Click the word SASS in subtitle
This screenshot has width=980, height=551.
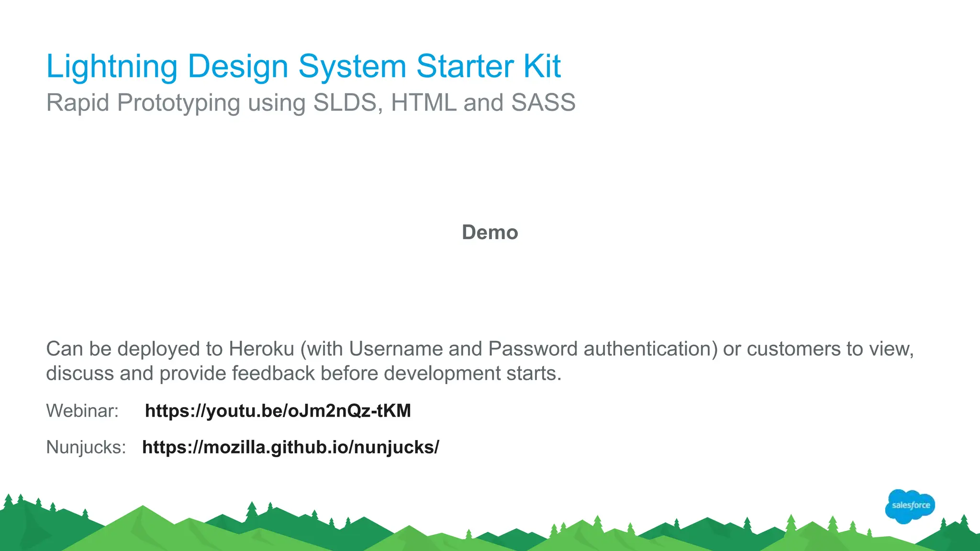tap(543, 102)
